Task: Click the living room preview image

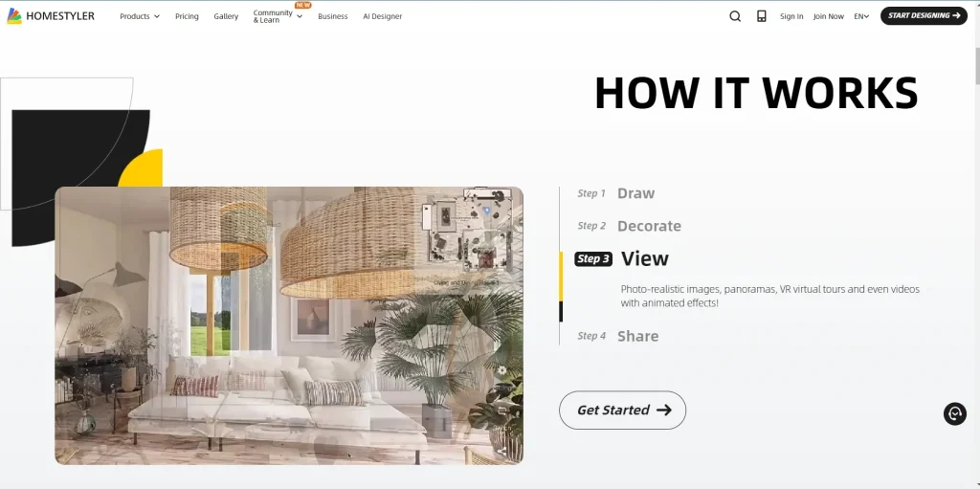Action: (x=289, y=325)
